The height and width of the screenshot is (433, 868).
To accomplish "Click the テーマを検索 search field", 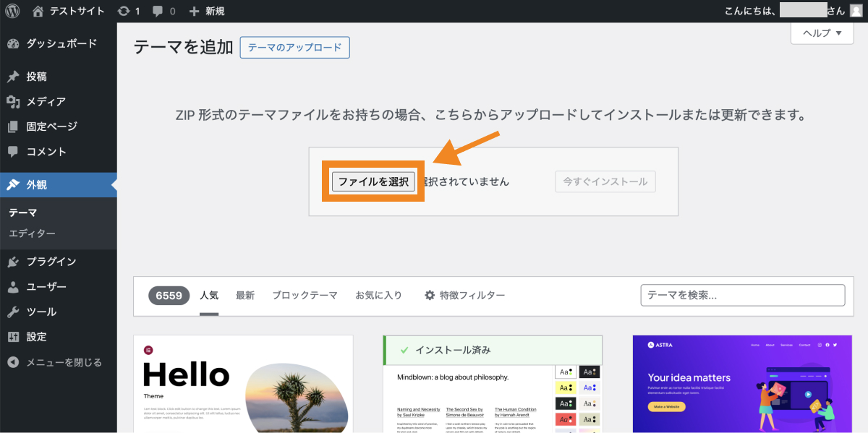I will click(742, 295).
